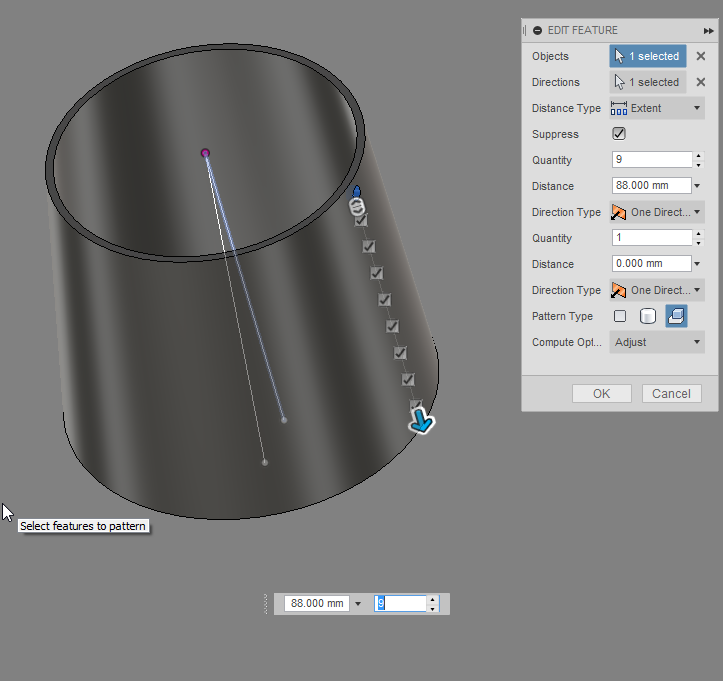Click the blue arrow distance manipulator on cylinder
This screenshot has height=681, width=723.
point(422,421)
